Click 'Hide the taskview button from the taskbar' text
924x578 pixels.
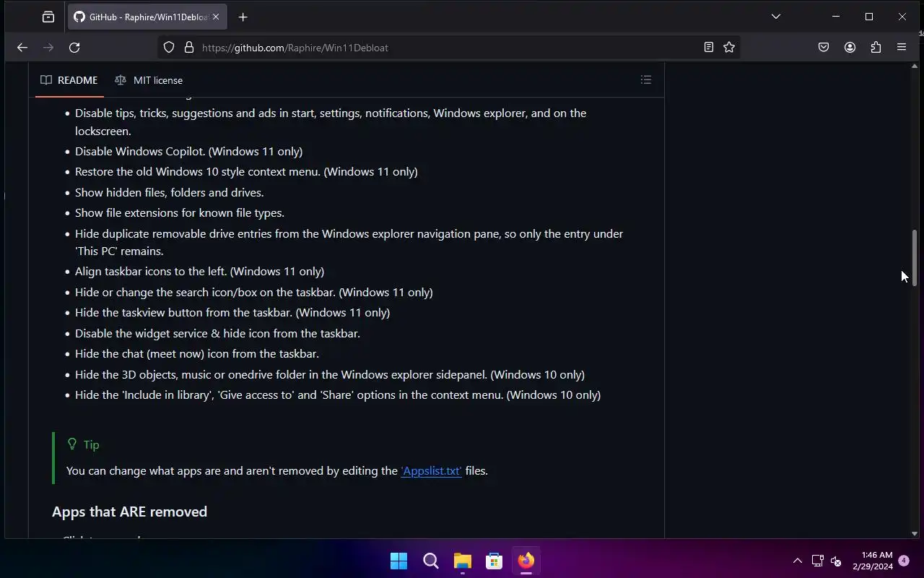coord(232,313)
